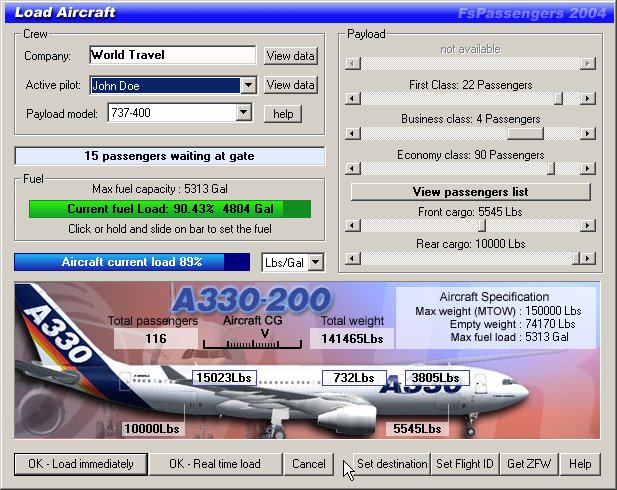Click 'Max weight (MTOW) : 150000 Lbs' text
Viewport: 617px width, 490px height.
[x=498, y=311]
